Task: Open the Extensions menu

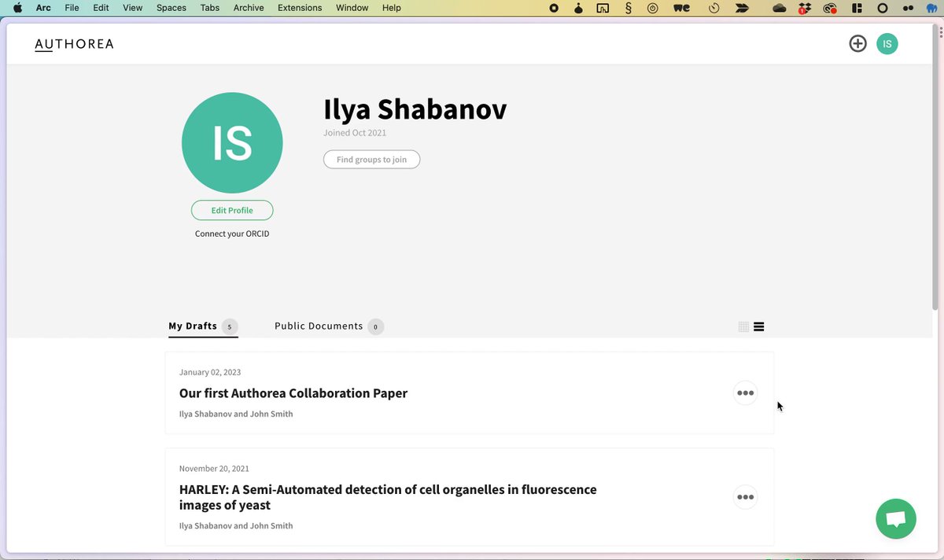Action: coord(300,8)
